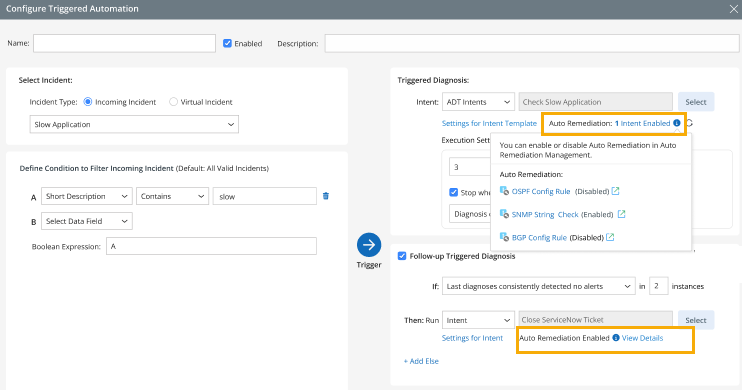742x390 pixels.
Task: Click the Close ServiceNow Ticket intent field
Action: point(595,320)
